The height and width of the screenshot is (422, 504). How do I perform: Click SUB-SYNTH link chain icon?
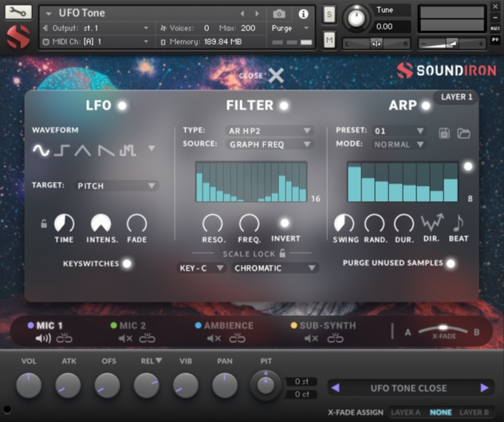335,338
